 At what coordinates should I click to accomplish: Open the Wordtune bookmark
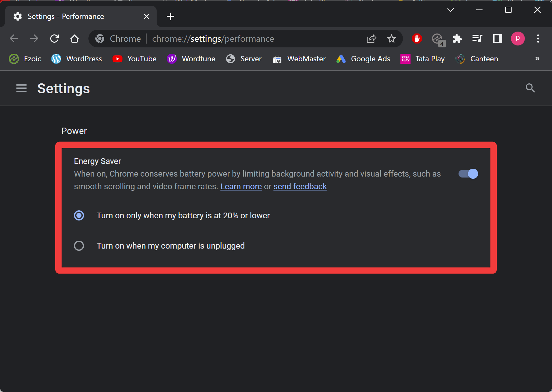191,59
